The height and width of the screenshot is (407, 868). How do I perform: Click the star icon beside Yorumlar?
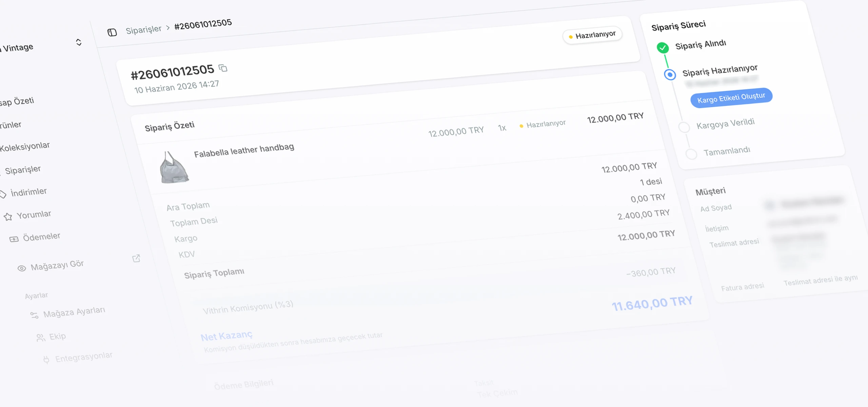[8, 217]
